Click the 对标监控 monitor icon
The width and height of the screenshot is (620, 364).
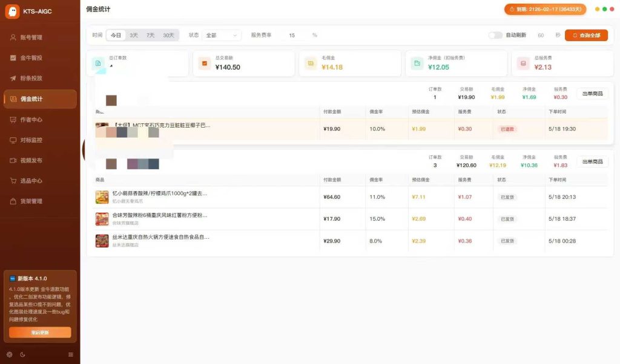pos(13,140)
